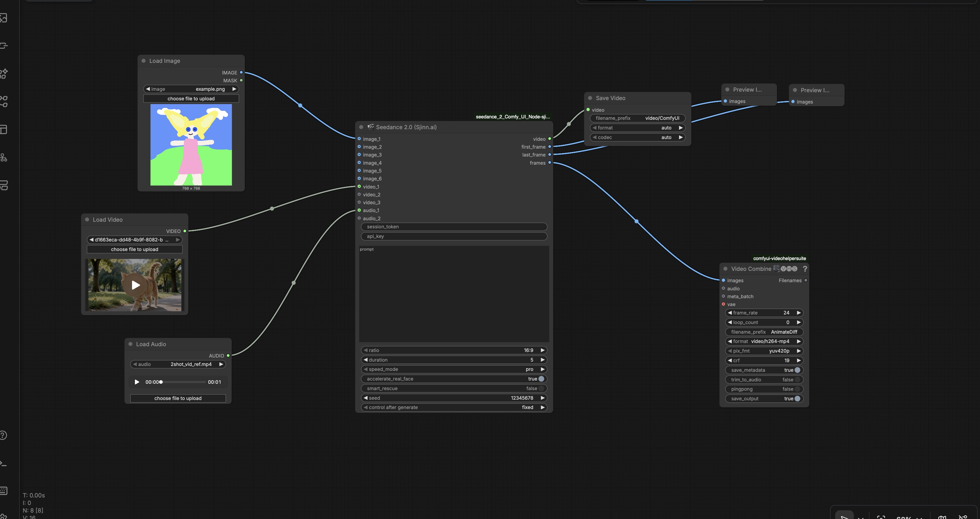Click the Seedance node clapperboard icon

tap(370, 127)
